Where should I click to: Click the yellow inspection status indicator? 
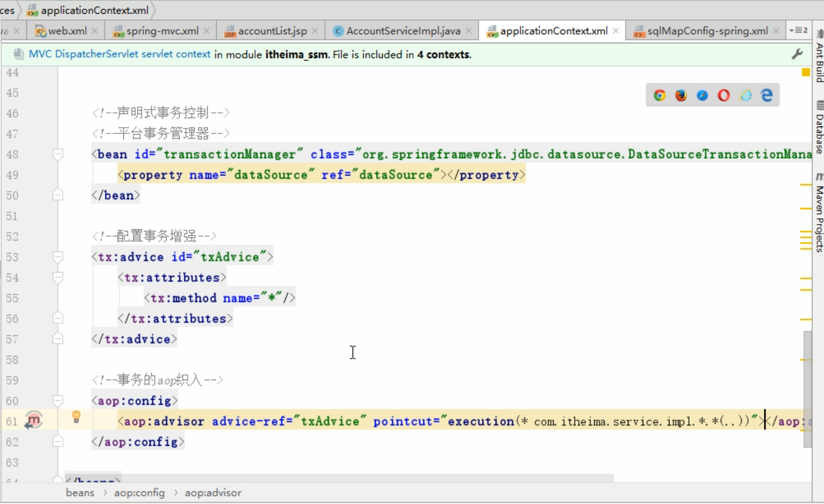(x=806, y=72)
